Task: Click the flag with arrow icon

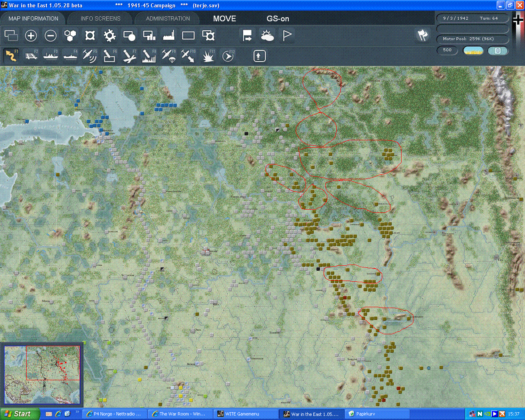Action: [247, 36]
